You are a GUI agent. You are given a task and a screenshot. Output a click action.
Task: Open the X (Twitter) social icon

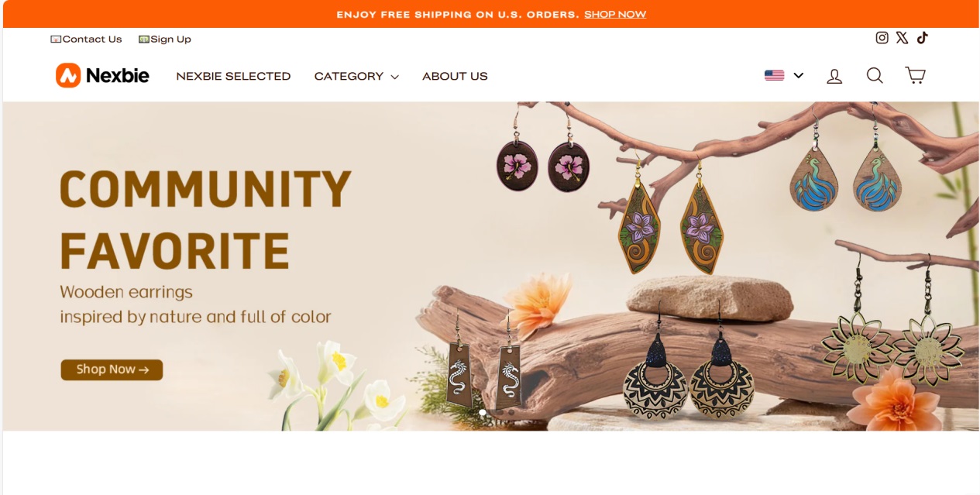pos(902,37)
